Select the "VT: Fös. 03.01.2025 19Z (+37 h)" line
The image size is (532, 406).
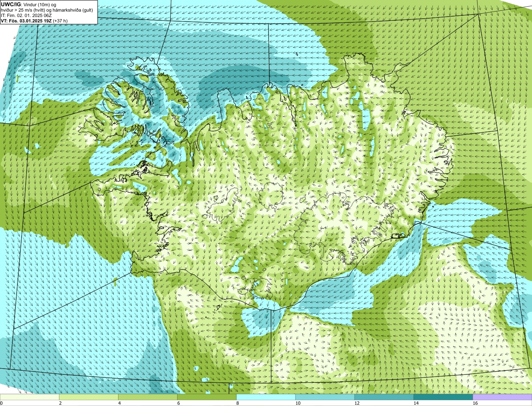34,20
